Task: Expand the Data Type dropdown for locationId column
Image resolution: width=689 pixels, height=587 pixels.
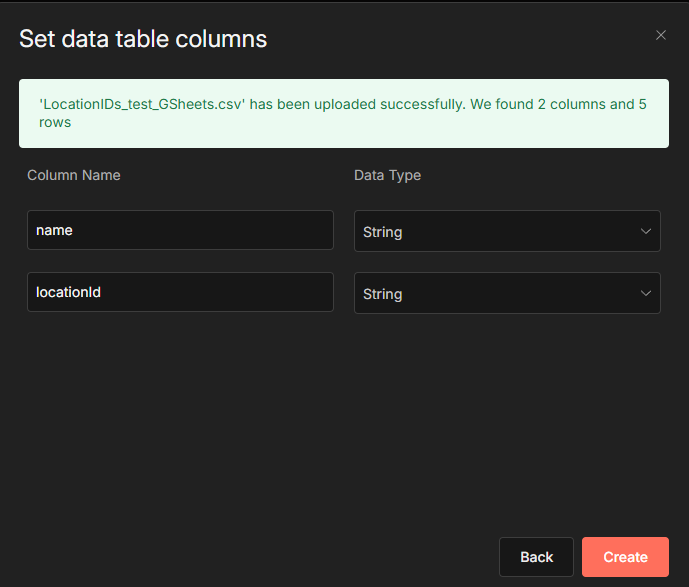Action: coord(506,293)
